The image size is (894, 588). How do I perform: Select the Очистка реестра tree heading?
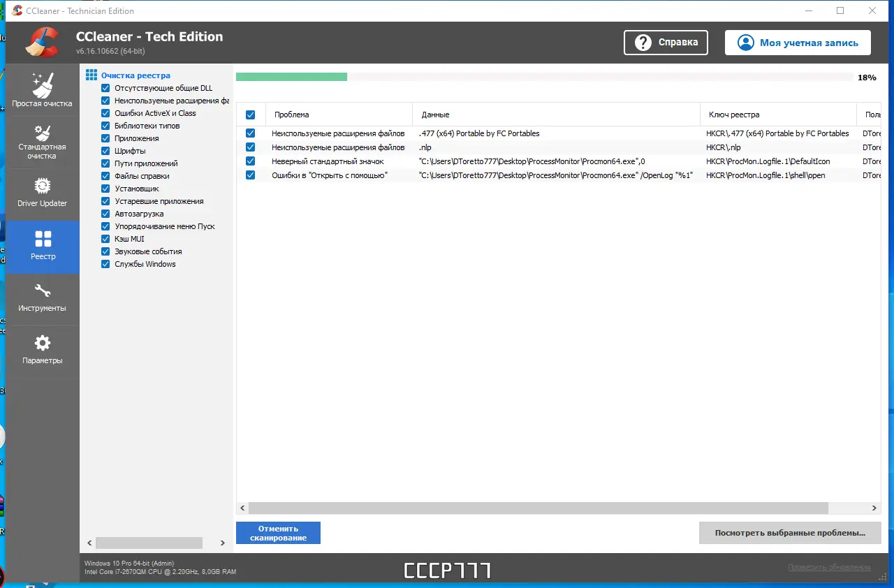coord(135,75)
